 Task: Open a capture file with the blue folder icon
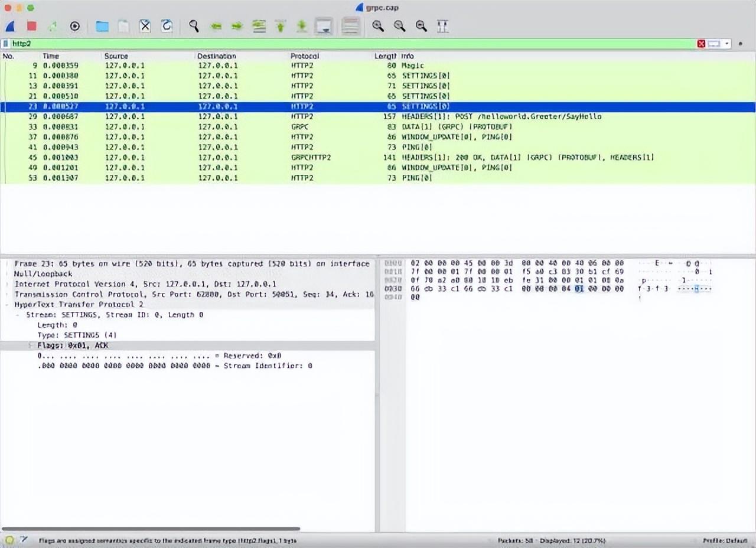pos(102,26)
